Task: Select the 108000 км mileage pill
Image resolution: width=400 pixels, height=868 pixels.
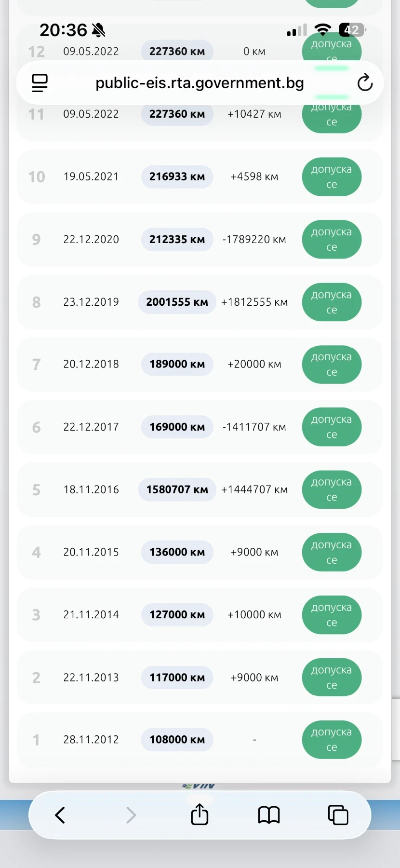Action: click(177, 740)
